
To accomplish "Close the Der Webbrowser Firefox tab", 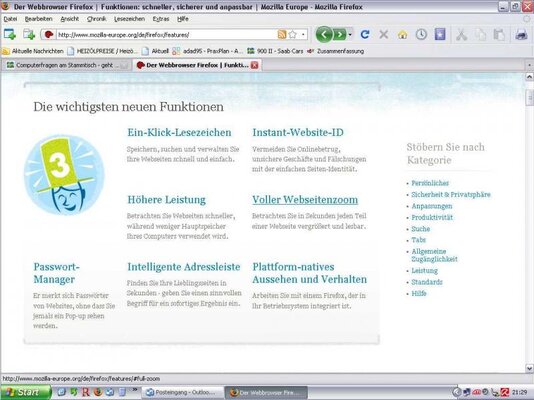I will (x=254, y=65).
